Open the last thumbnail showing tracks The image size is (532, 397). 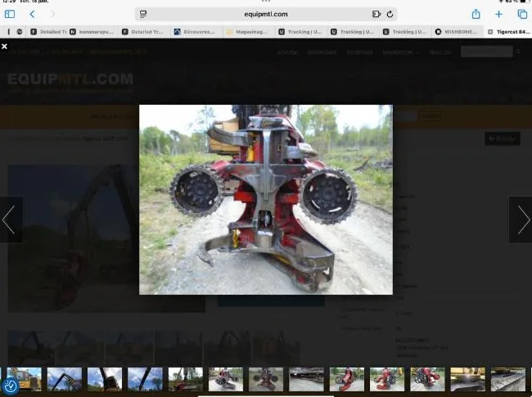click(x=508, y=379)
